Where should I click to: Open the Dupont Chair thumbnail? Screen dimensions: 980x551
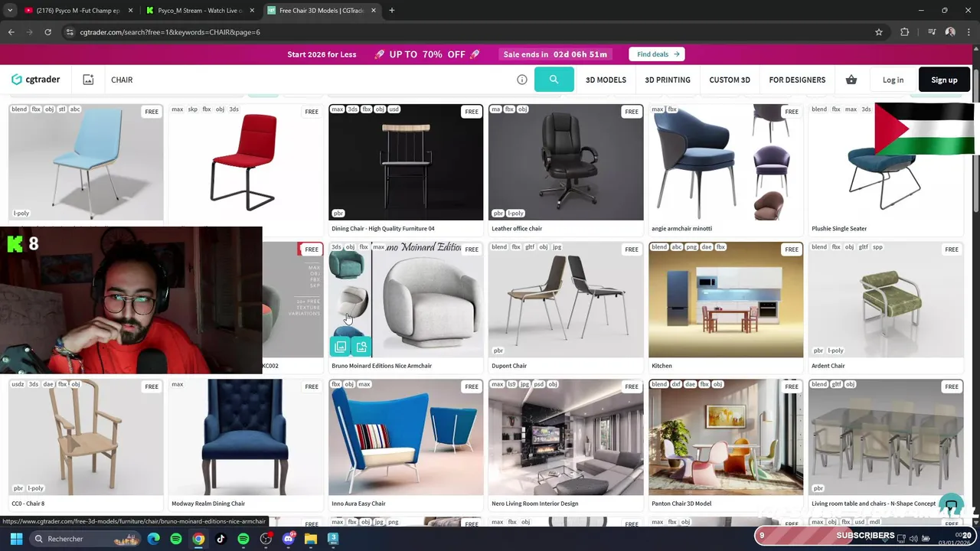pos(566,300)
